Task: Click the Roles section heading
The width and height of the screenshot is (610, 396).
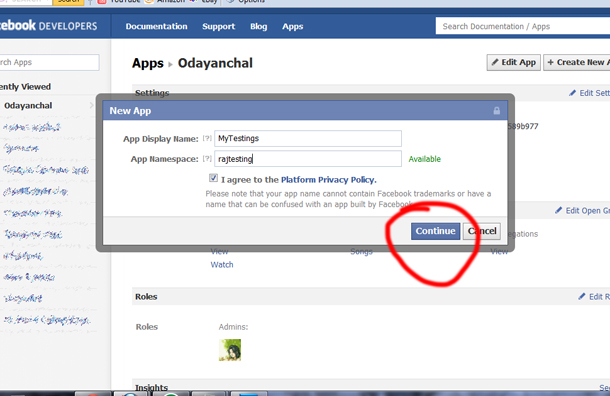Action: (x=146, y=296)
